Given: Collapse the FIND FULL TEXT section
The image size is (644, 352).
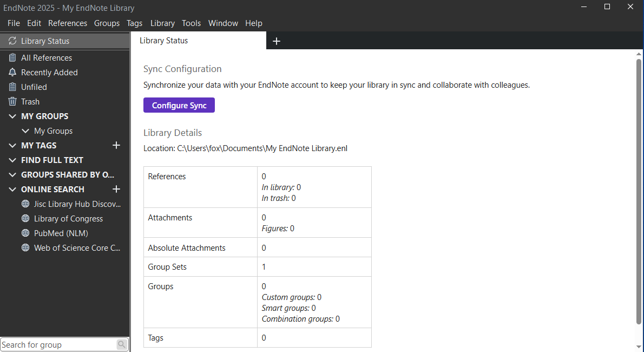Looking at the screenshot, I should (x=12, y=160).
